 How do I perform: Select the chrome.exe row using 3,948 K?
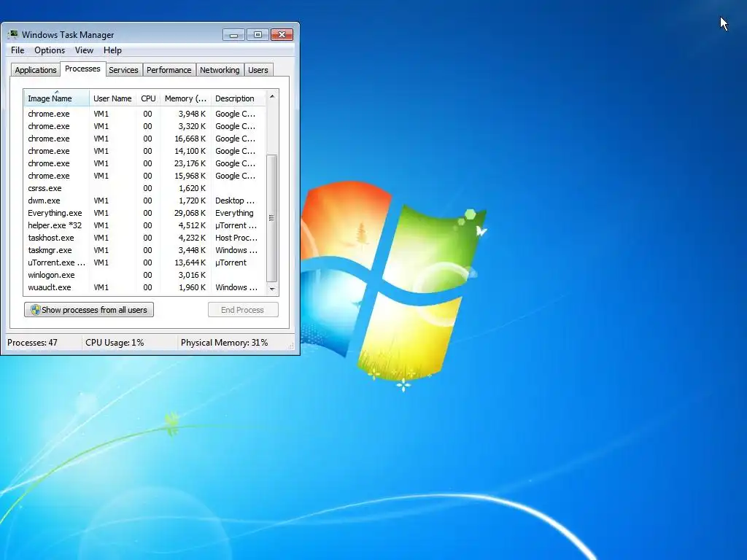pos(144,114)
